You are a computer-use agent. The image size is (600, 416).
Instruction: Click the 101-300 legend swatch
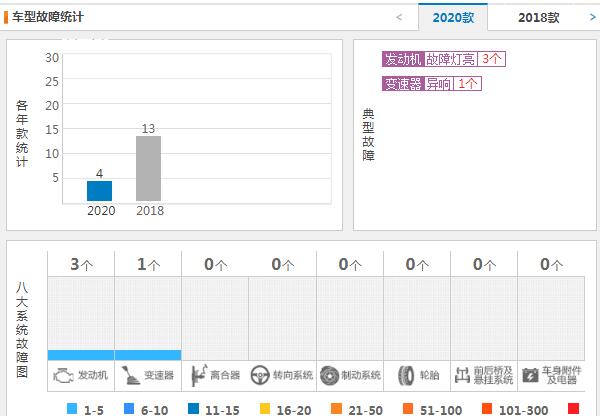click(487, 409)
